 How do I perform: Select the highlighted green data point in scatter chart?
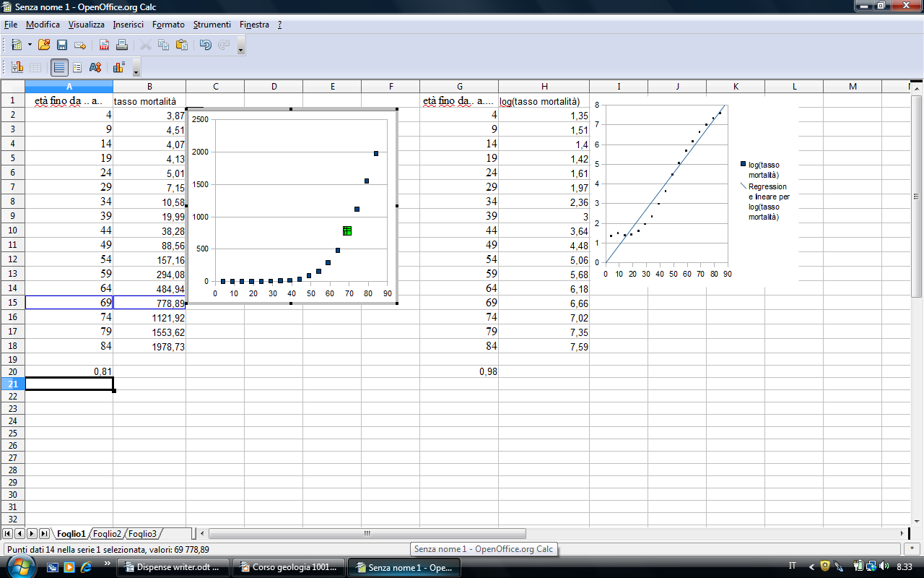(347, 230)
